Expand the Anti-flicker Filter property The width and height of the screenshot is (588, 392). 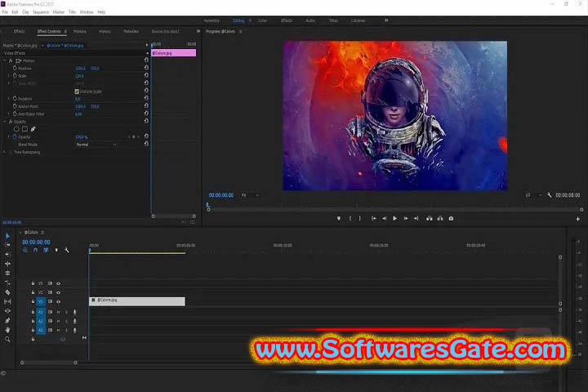pyautogui.click(x=9, y=114)
